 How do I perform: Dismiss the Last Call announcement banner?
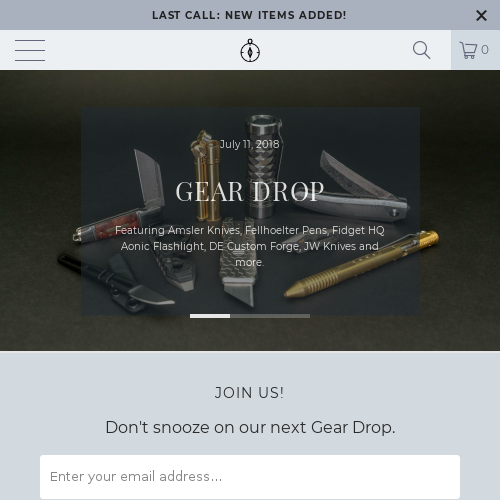(x=481, y=15)
